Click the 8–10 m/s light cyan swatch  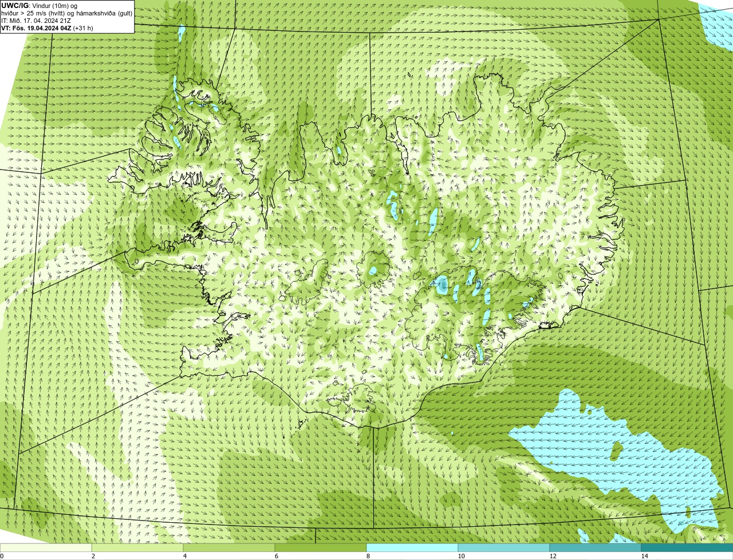412,548
